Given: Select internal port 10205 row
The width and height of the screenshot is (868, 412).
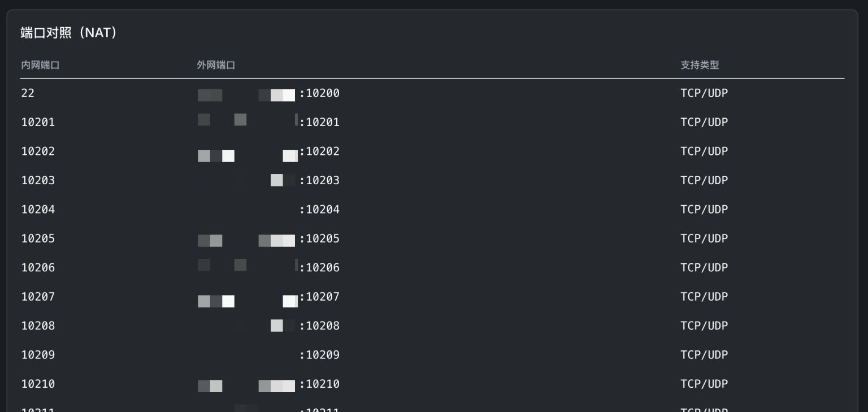Looking at the screenshot, I should click(38, 238).
